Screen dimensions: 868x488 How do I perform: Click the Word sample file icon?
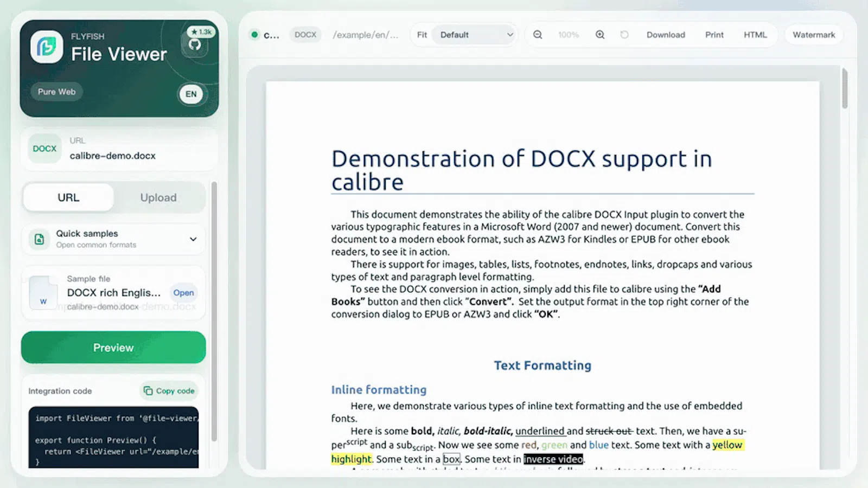click(43, 294)
